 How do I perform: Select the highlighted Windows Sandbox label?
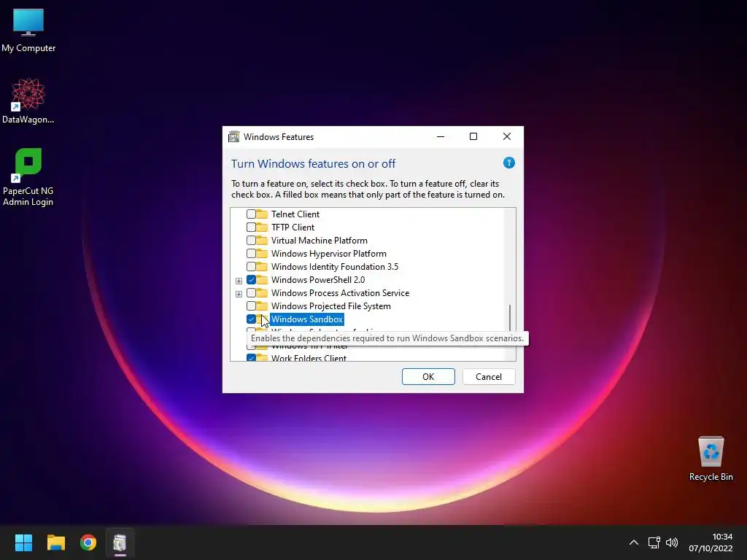tap(307, 319)
